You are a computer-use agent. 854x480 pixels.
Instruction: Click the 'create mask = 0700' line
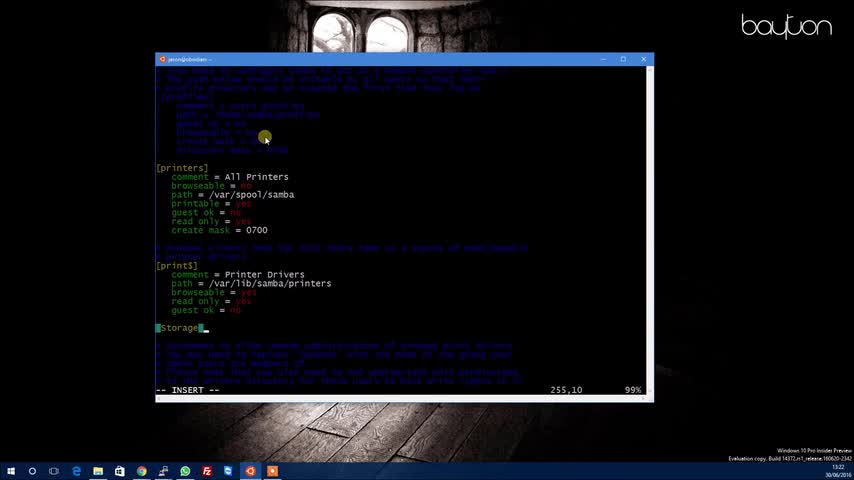219,230
